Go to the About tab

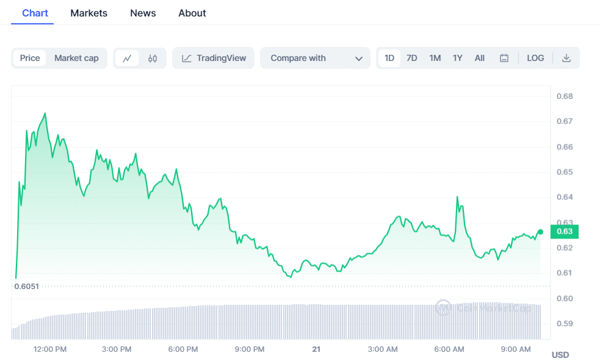(x=192, y=13)
